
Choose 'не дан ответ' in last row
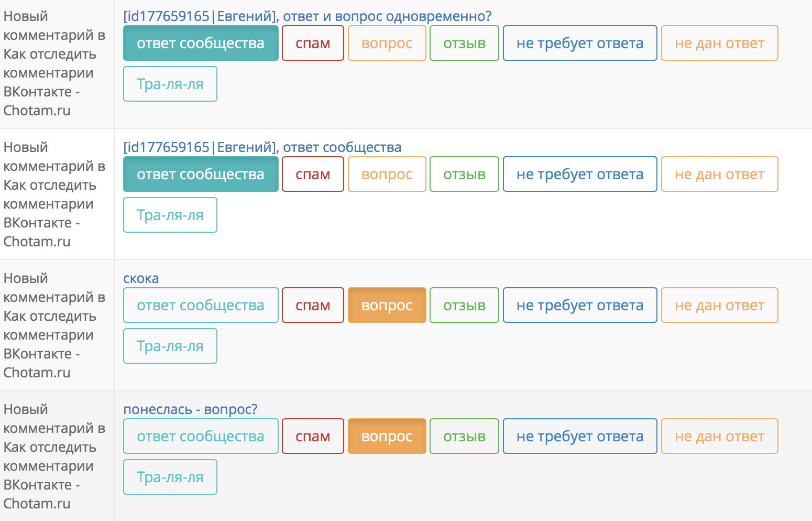[x=719, y=436]
